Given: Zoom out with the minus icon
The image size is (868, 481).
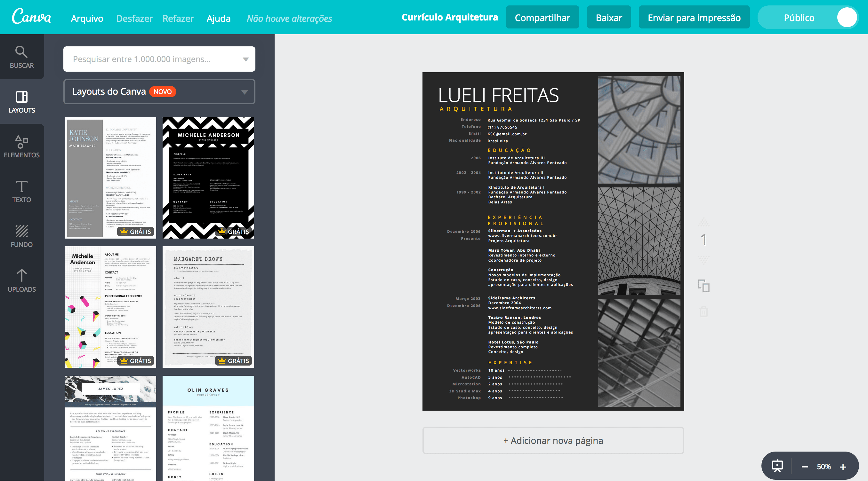Looking at the screenshot, I should pos(805,467).
